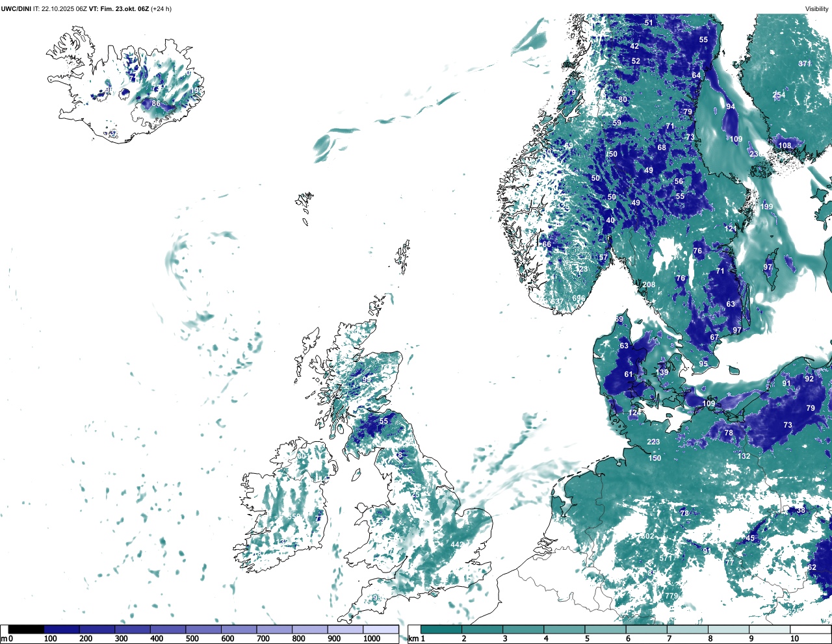Click the '94' value over the Gulf of Bothnia

(x=731, y=107)
